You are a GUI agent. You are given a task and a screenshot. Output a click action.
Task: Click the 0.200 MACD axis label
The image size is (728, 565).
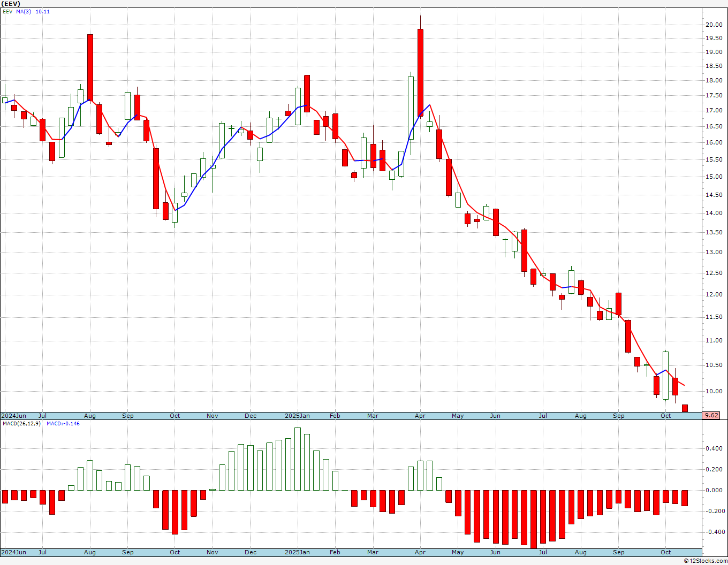point(715,469)
